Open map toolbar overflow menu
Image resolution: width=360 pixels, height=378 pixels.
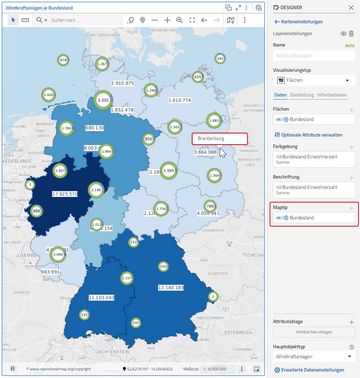(x=244, y=20)
